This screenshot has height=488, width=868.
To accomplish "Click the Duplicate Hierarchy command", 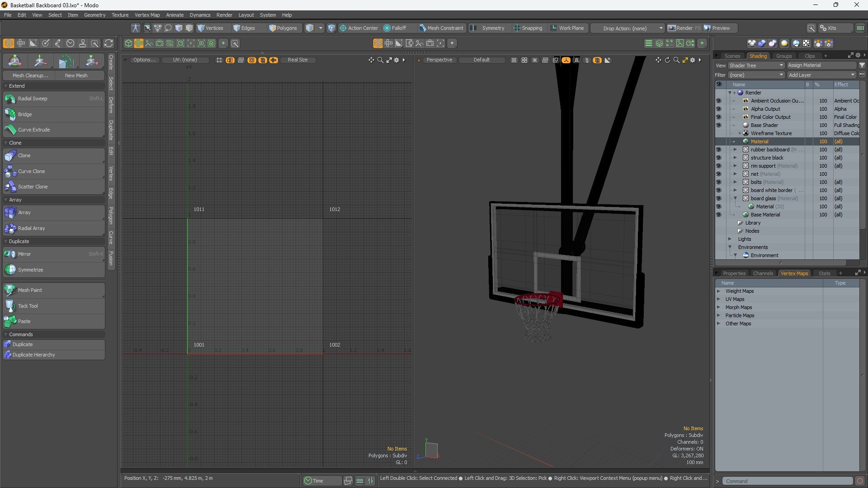I will pyautogui.click(x=54, y=355).
